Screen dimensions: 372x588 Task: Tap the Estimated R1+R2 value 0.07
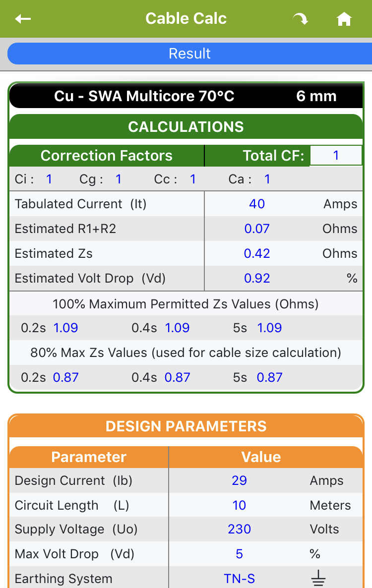tap(257, 229)
